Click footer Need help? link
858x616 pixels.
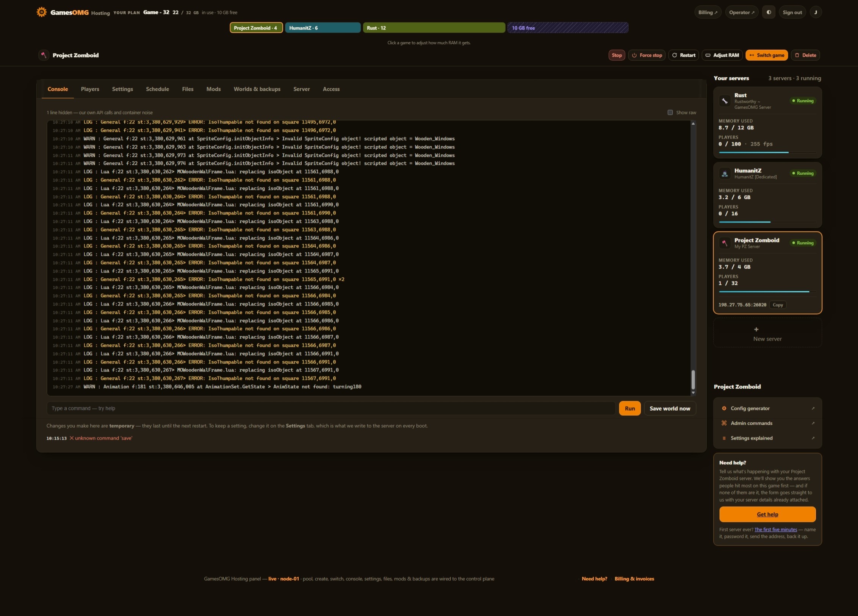(594, 579)
